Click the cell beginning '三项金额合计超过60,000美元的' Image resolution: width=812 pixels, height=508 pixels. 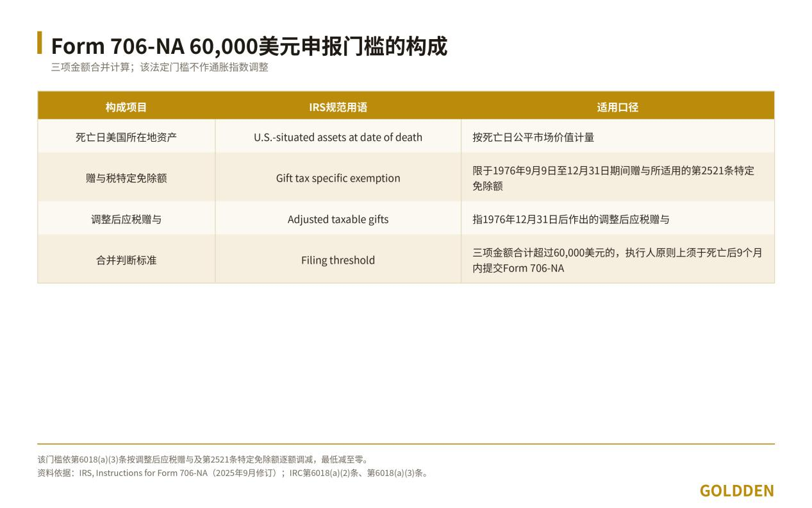(x=617, y=260)
